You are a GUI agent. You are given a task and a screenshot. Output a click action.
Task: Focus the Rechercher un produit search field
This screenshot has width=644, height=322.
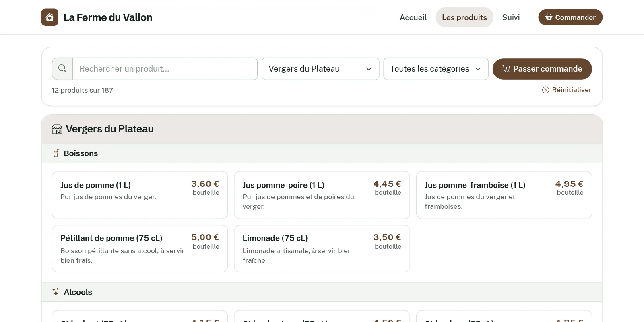pyautogui.click(x=165, y=69)
